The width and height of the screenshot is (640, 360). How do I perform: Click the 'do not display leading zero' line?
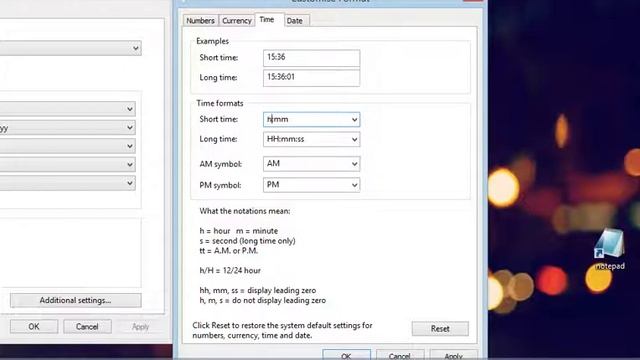point(262,300)
